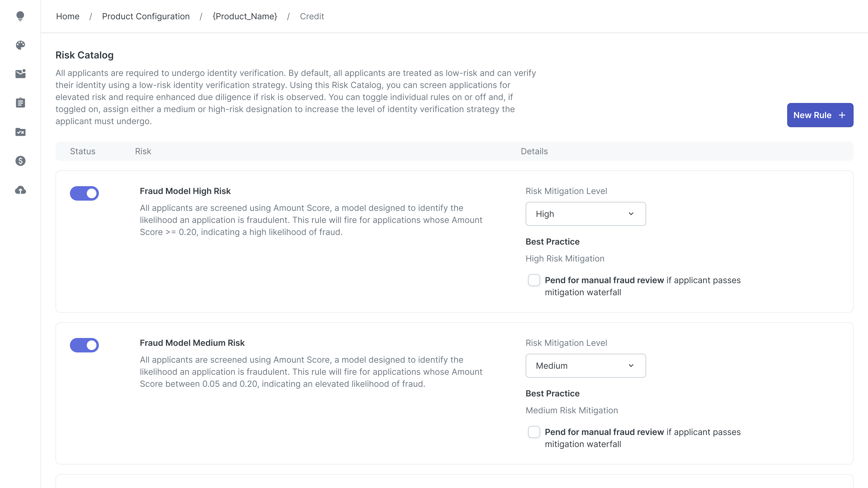The image size is (868, 488).
Task: Open the palette theme icon
Action: 20,45
